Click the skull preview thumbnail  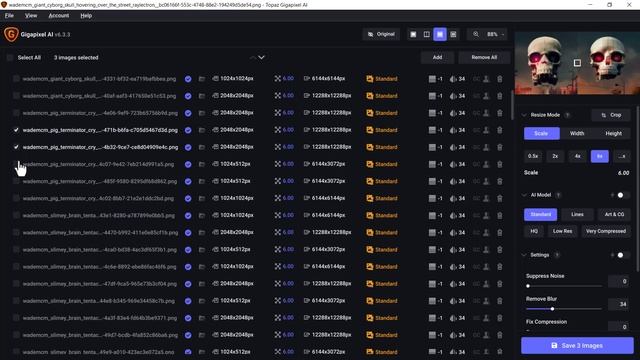pos(577,63)
